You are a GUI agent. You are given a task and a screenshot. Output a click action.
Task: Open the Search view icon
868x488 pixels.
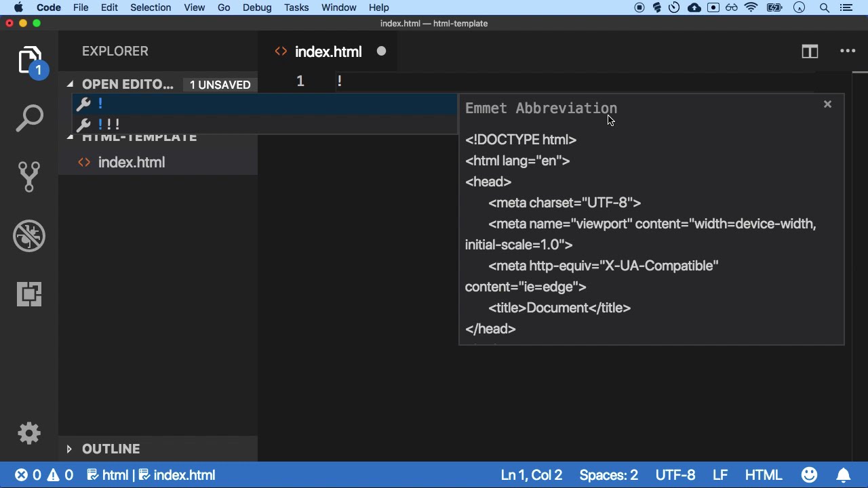(29, 119)
